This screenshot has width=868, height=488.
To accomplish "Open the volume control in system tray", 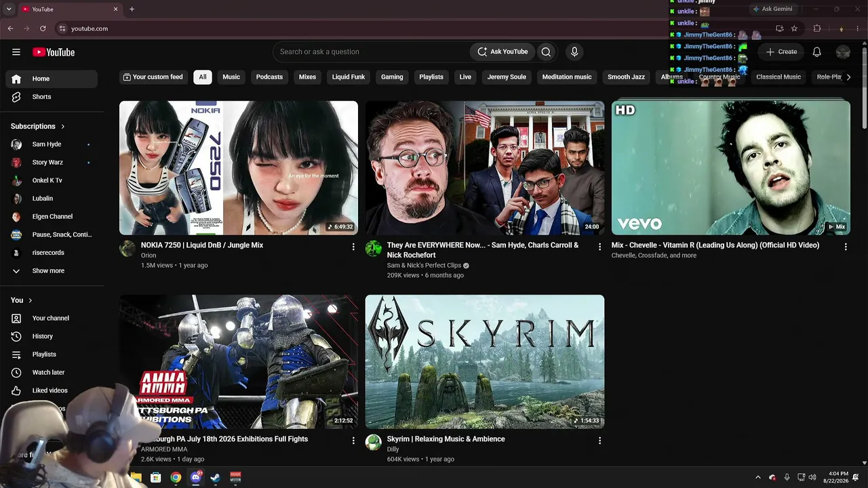I will pos(812,477).
